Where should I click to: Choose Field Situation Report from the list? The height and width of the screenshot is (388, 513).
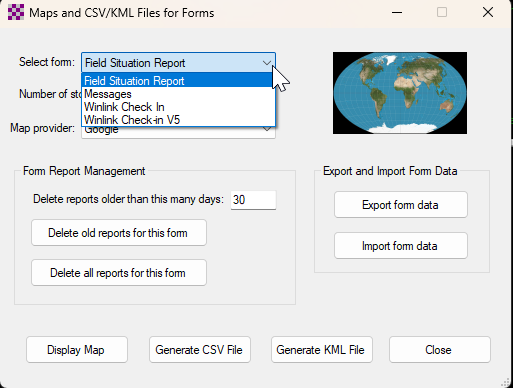coord(178,81)
